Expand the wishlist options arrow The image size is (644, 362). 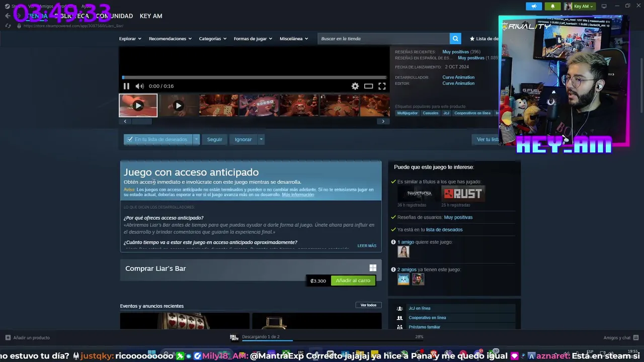(196, 139)
